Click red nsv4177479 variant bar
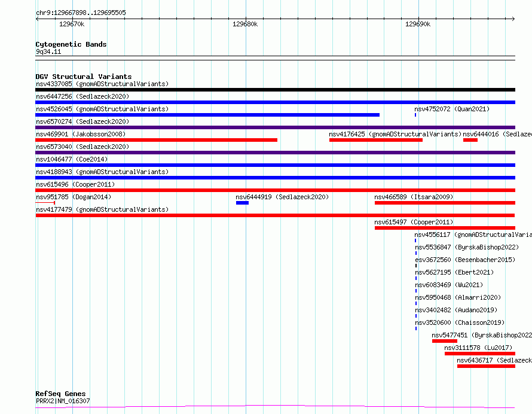The height and width of the screenshot is (414, 532). pos(275,215)
